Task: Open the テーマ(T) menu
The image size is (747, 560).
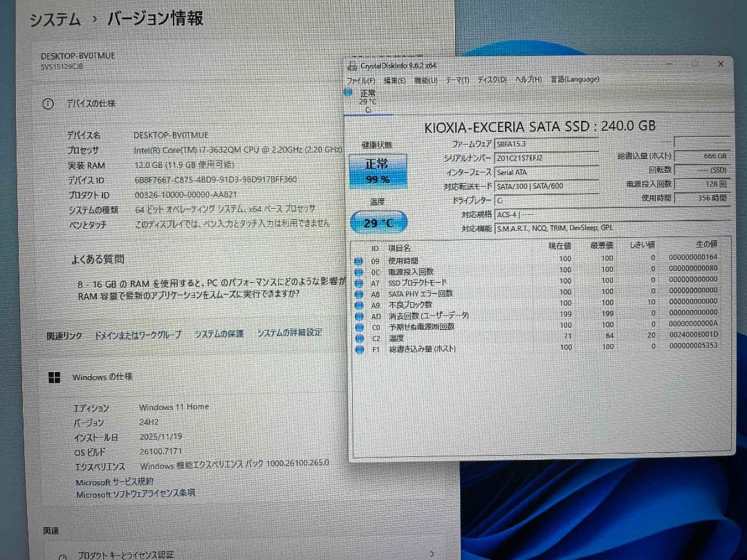Action: [x=456, y=80]
